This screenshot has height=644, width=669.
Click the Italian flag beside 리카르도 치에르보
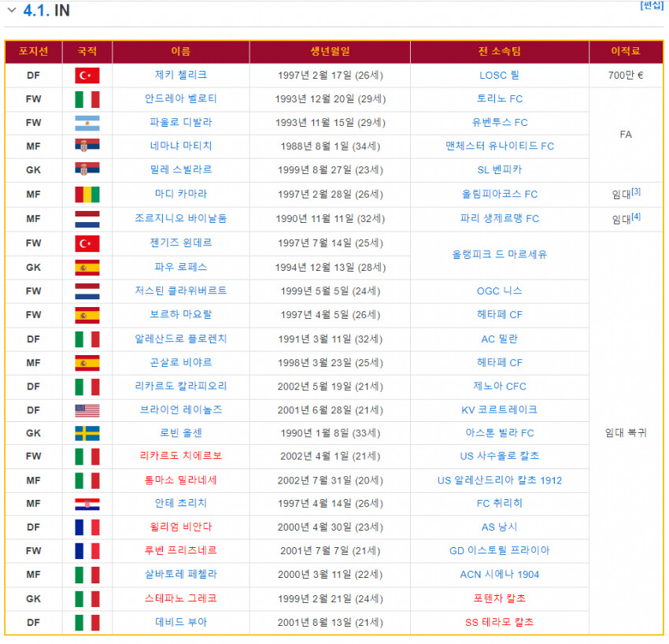tap(87, 456)
